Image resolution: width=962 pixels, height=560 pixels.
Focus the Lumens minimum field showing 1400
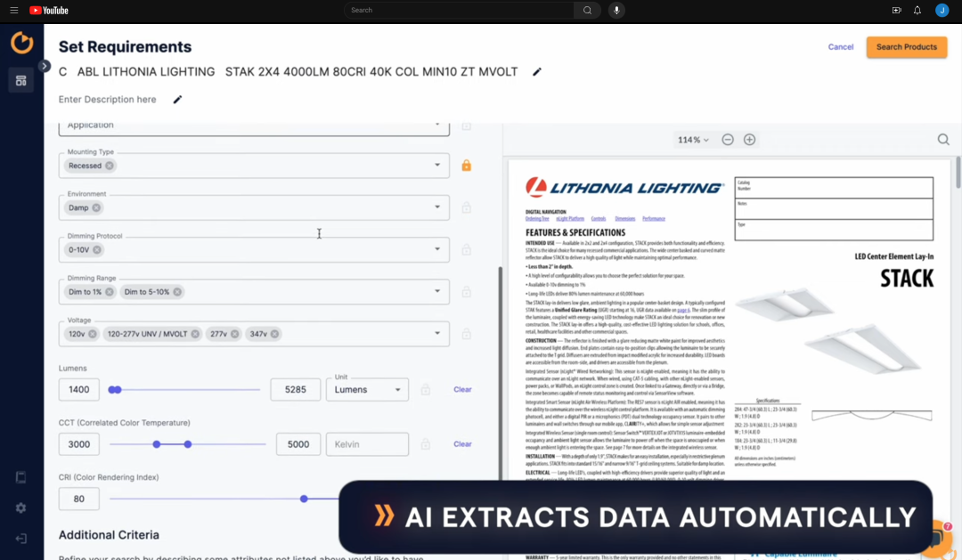pyautogui.click(x=79, y=389)
